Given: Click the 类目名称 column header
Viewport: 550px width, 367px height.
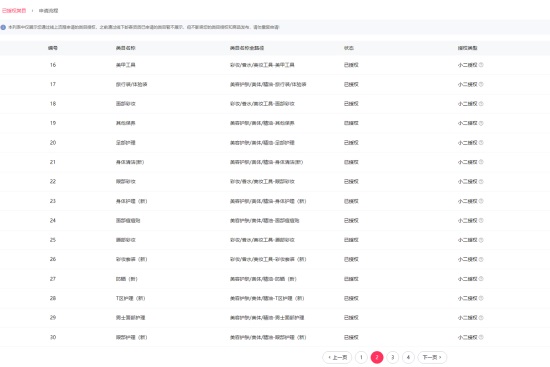Looking at the screenshot, I should click(x=126, y=48).
